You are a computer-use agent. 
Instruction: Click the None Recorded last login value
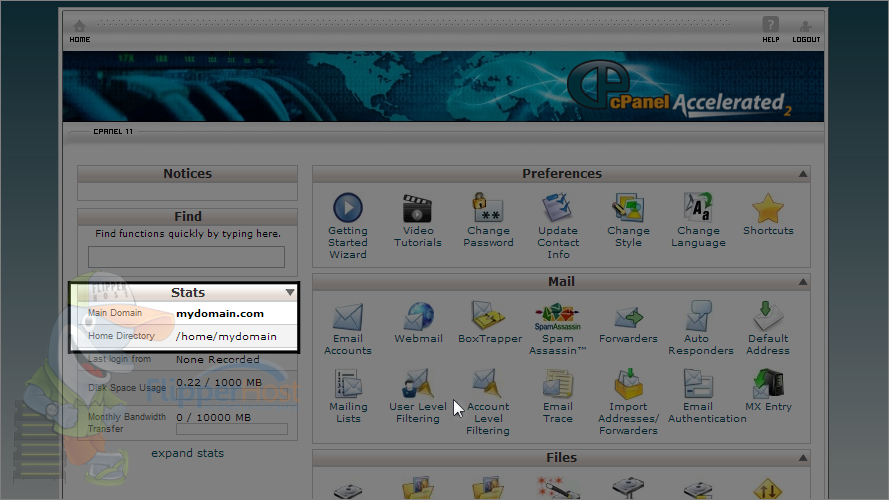coord(218,359)
